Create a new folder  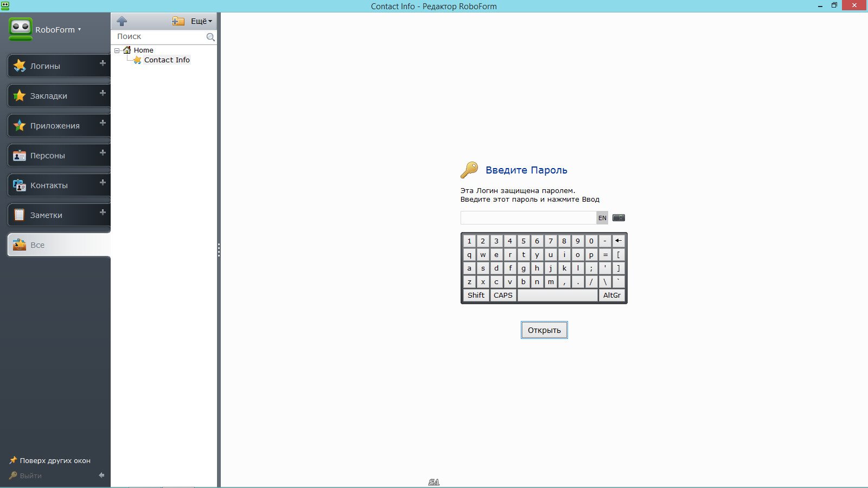click(x=178, y=21)
